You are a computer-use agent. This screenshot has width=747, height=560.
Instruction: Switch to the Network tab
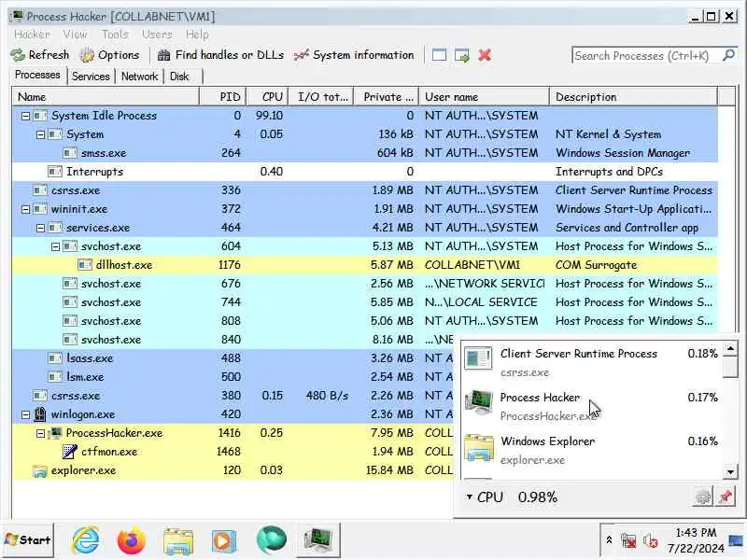139,77
